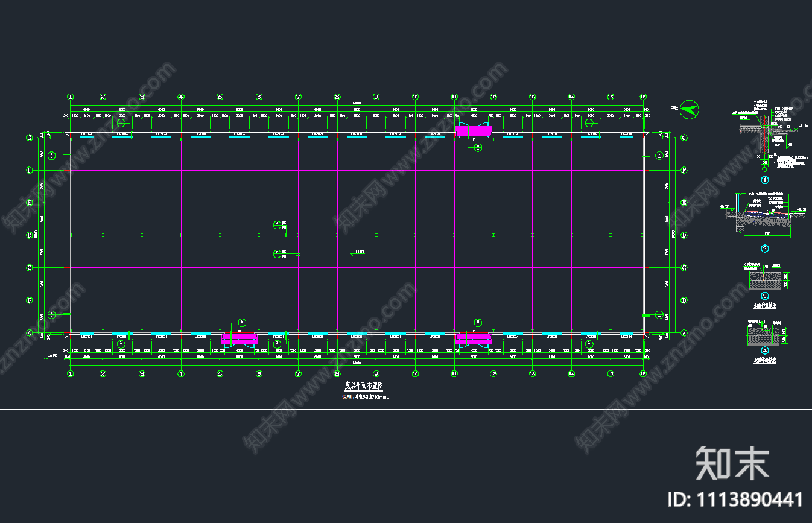812x523 pixels.
Task: Click axis bubble A on the left side
Action: click(29, 332)
